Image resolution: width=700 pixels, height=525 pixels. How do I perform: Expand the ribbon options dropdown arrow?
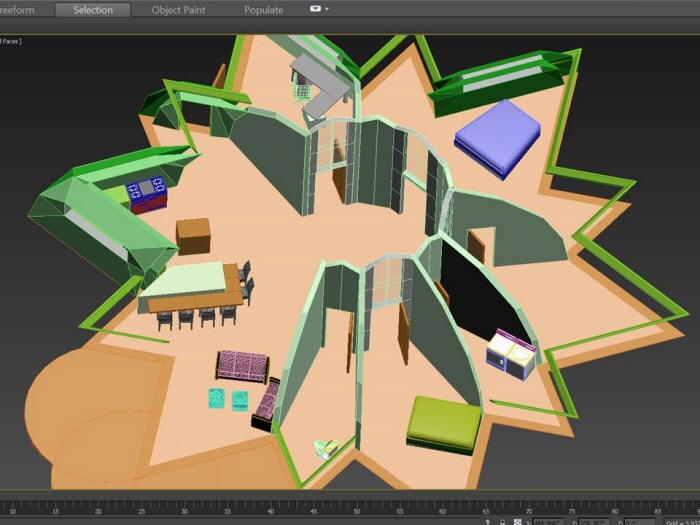[327, 10]
